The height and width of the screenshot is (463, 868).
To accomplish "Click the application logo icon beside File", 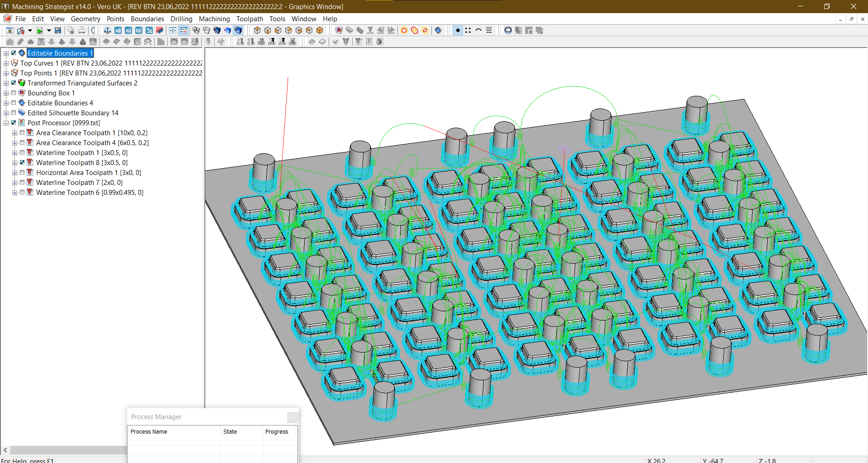I will pos(7,19).
